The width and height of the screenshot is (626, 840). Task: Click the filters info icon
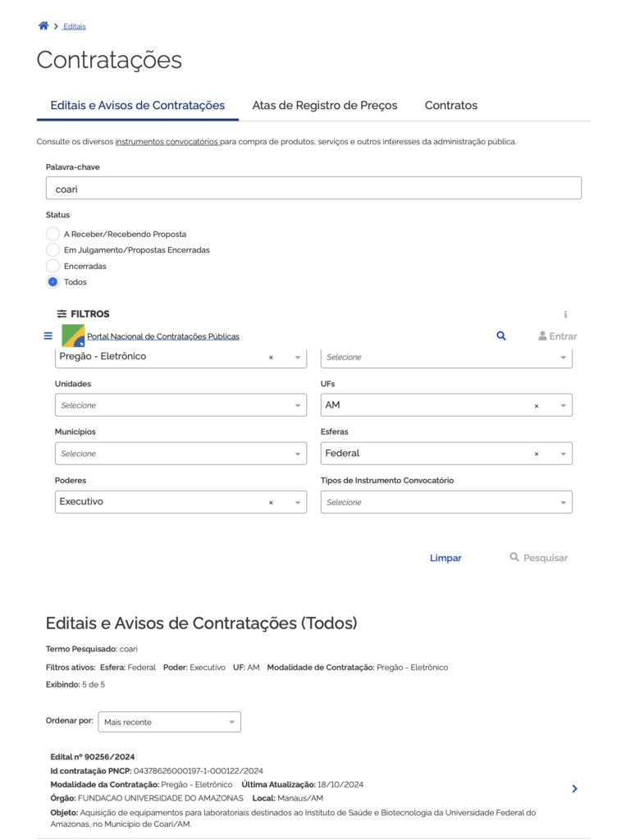coord(565,314)
